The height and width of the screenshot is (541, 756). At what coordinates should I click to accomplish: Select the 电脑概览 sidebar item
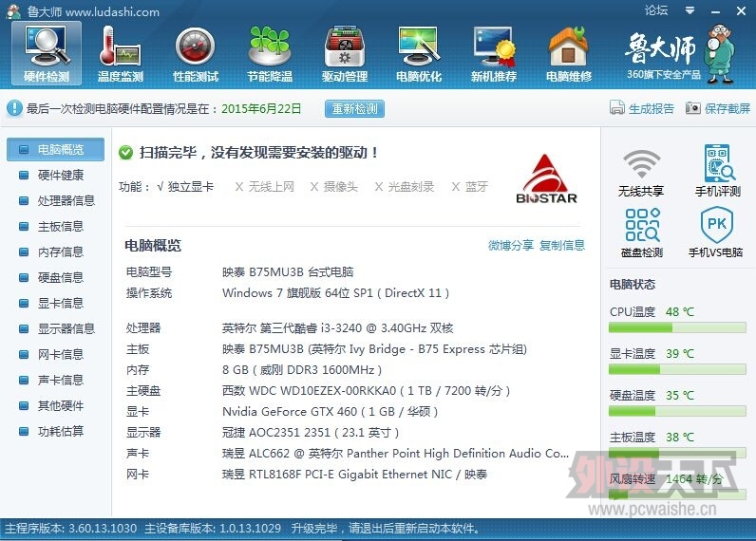tap(55, 149)
